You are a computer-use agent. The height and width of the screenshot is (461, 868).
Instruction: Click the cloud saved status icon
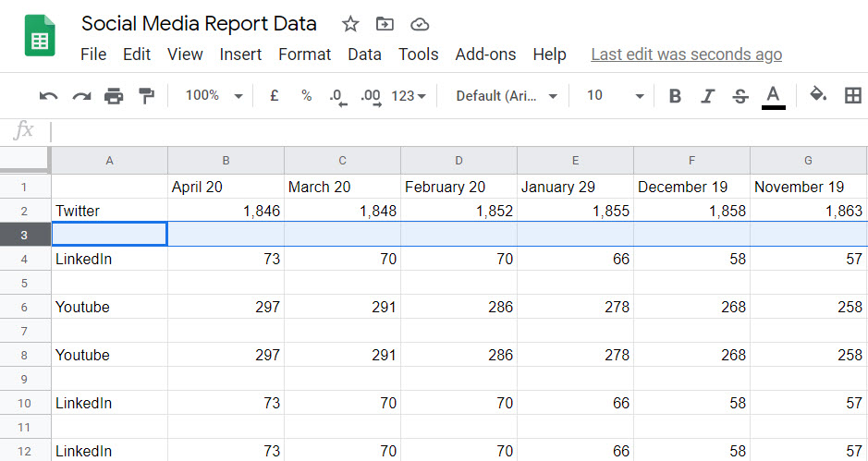click(x=420, y=24)
